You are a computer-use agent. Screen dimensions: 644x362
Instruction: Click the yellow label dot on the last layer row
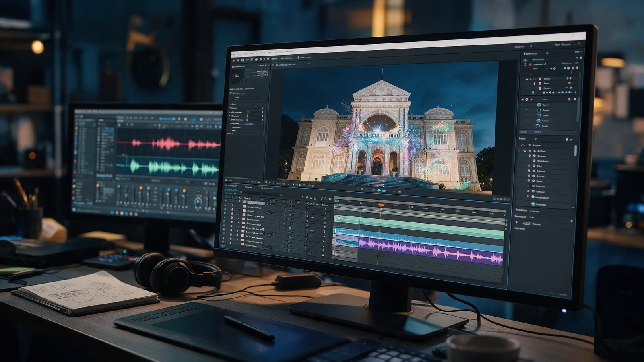(x=231, y=243)
